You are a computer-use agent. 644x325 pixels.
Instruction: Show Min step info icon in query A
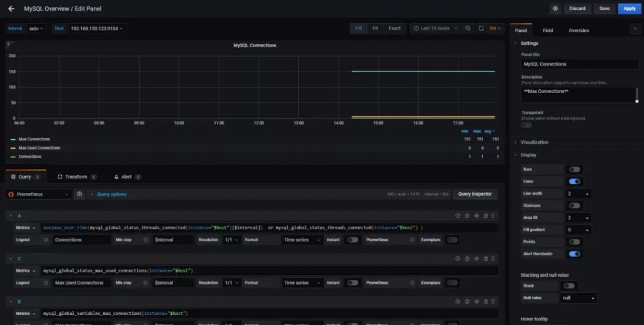tap(145, 240)
